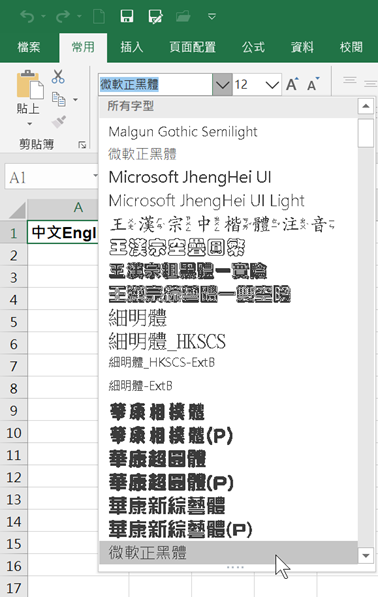
Task: Click the Save As pencil-disk icon
Action: pyautogui.click(x=155, y=16)
